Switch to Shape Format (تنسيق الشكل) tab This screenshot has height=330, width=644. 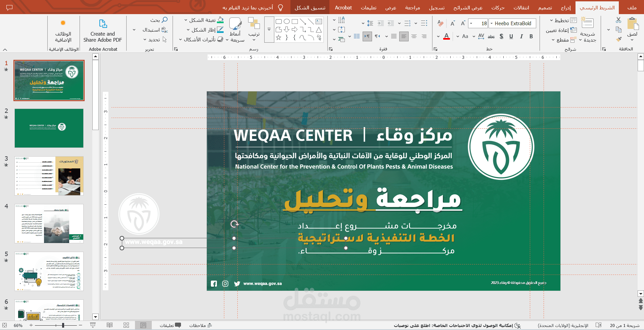point(310,7)
